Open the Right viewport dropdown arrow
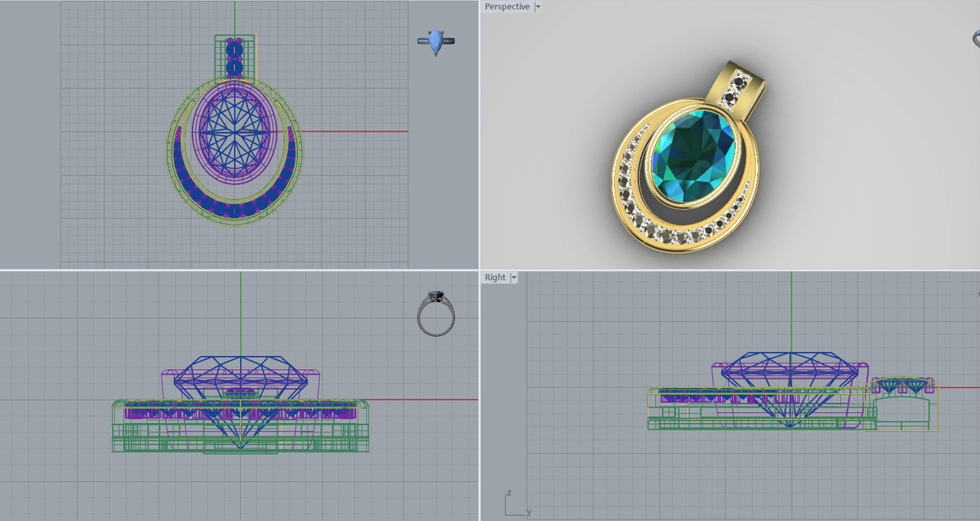980x521 pixels. (514, 277)
